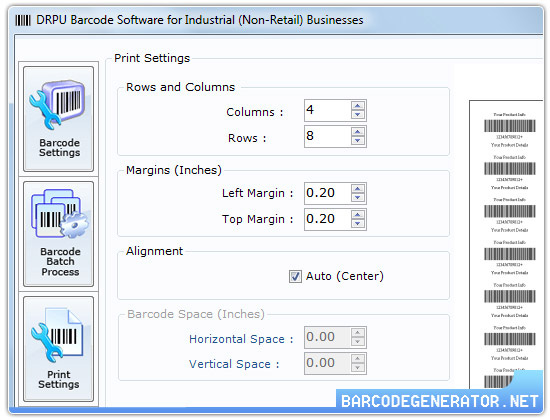Screen dimensions: 550x420
Task: Open the Print Settings sidebar icon
Action: coord(59,349)
